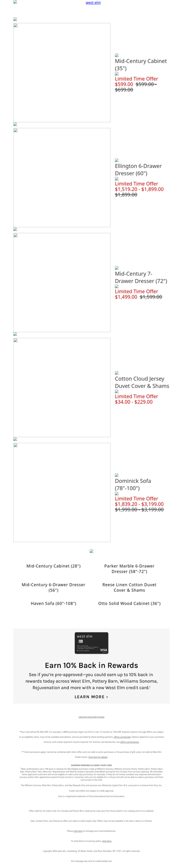Click Haven Sofa (60"-108") link
This screenshot has height=868, width=183.
pos(54,603)
